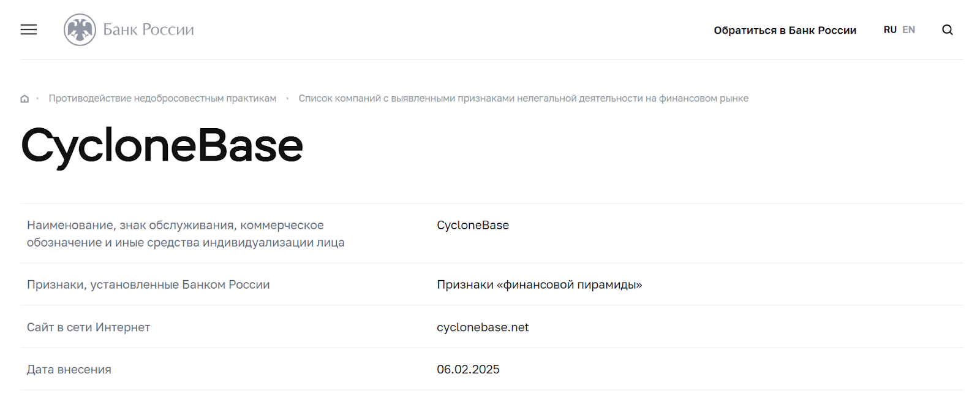This screenshot has height=420, width=980.
Task: Click the «Сайт в сети Интернет» label
Action: [88, 327]
